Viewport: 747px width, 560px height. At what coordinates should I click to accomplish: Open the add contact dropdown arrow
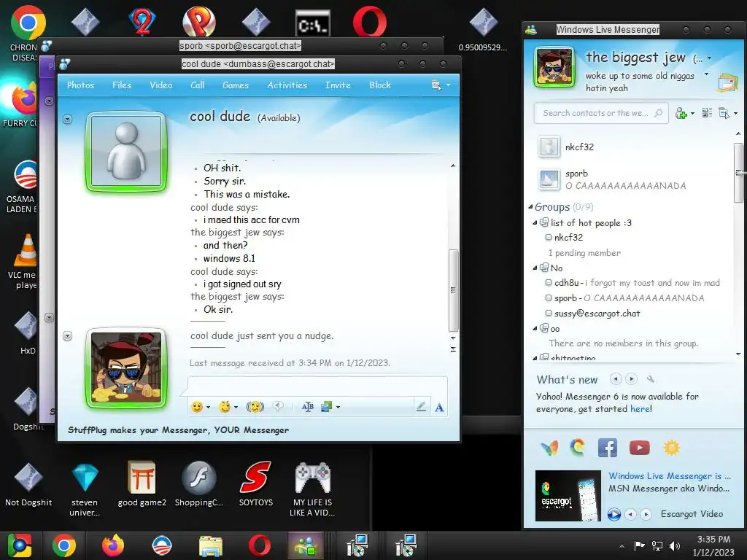692,113
